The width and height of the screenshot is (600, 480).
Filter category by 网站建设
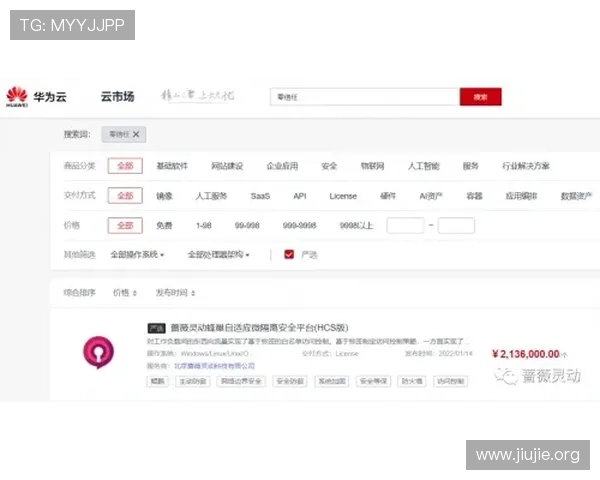click(x=227, y=166)
